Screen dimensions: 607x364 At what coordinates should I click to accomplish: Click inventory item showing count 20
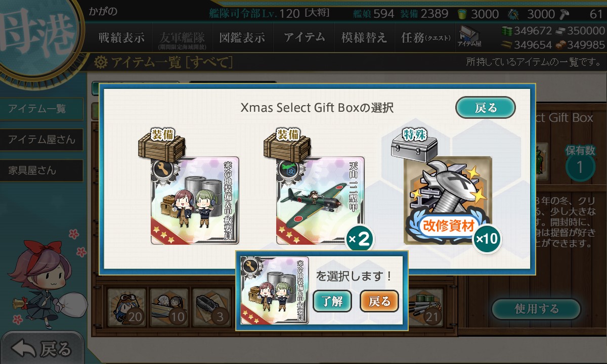(x=126, y=307)
